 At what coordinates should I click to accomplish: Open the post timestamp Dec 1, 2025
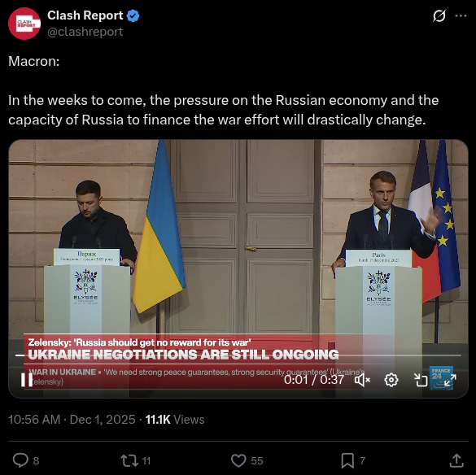(x=72, y=420)
